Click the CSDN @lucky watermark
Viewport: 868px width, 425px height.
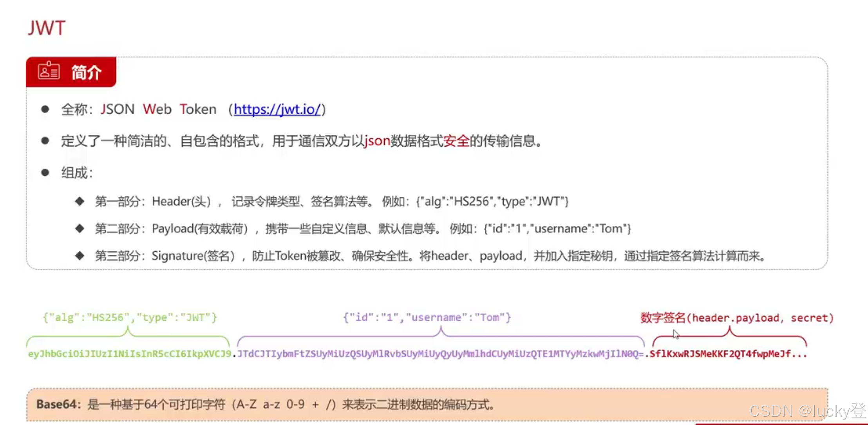pyautogui.click(x=807, y=411)
